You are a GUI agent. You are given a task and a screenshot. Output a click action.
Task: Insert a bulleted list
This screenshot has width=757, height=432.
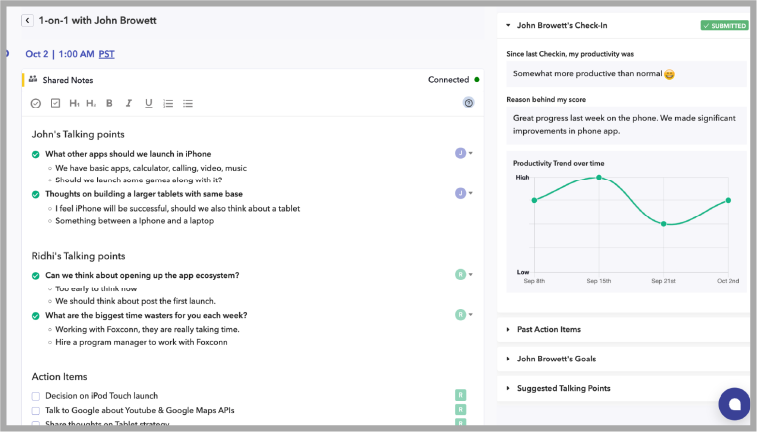[x=188, y=103]
